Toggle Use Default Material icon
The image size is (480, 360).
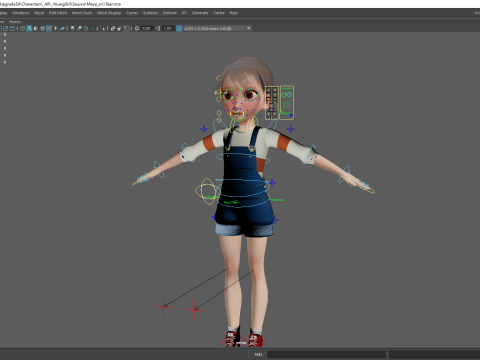pyautogui.click(x=36, y=28)
